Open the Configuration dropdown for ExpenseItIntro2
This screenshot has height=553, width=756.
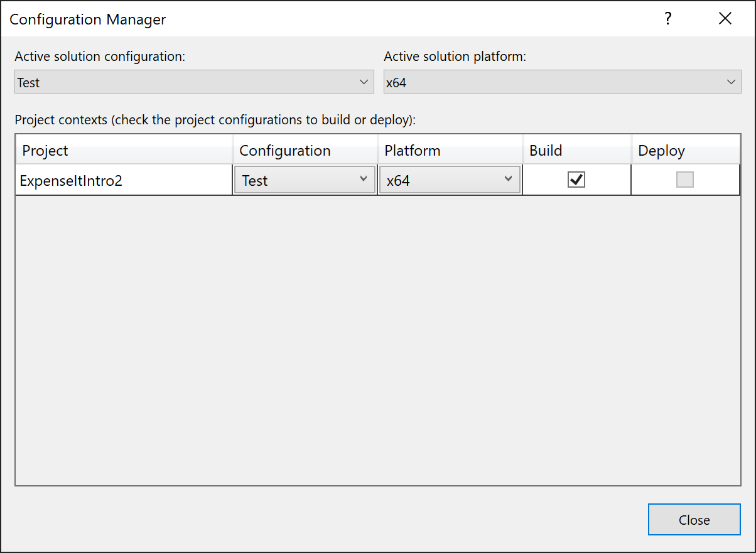coord(364,180)
